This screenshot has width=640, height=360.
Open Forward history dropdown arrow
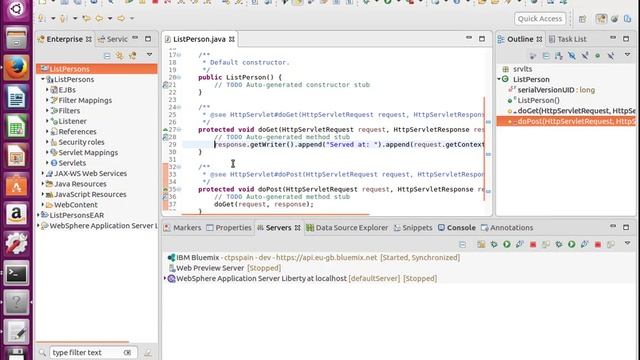pyautogui.click(x=132, y=18)
